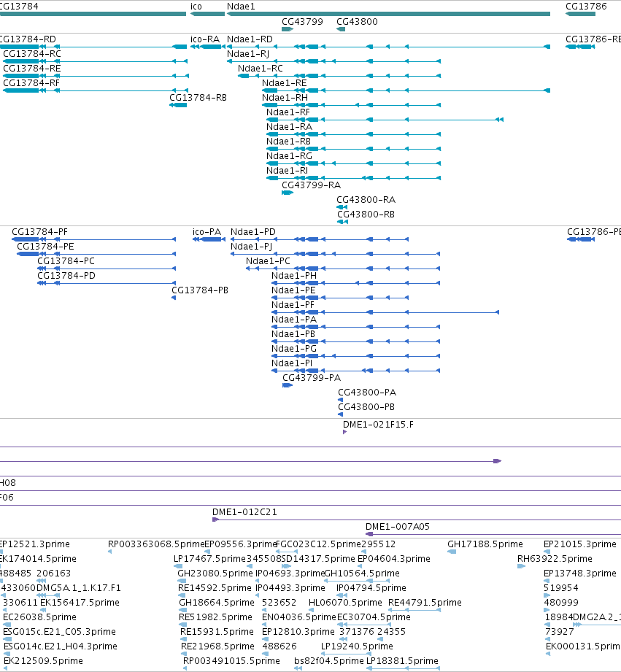Viewport: 621px width, 672px height.
Task: Click the Ndae1-PF protein label
Action: tap(293, 305)
